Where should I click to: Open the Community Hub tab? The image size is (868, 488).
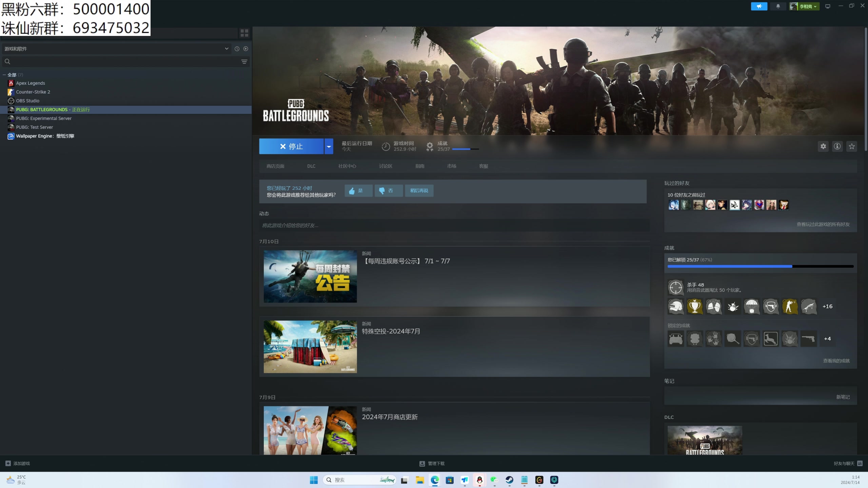(x=347, y=166)
